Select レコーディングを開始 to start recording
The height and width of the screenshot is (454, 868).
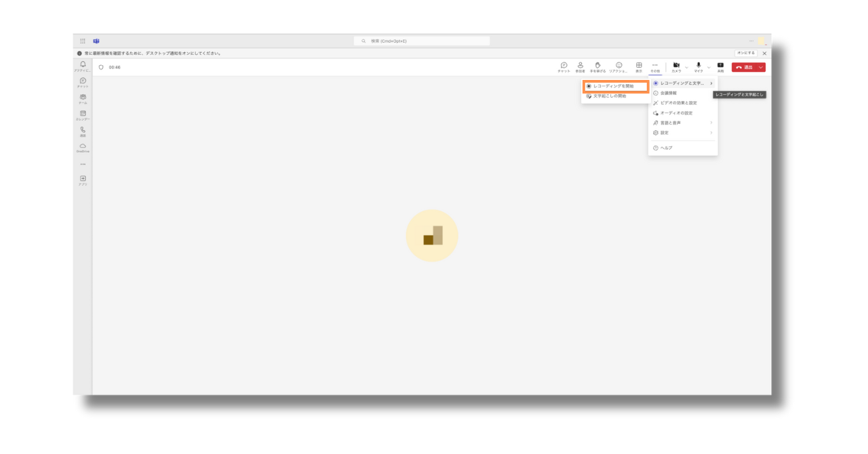click(614, 86)
